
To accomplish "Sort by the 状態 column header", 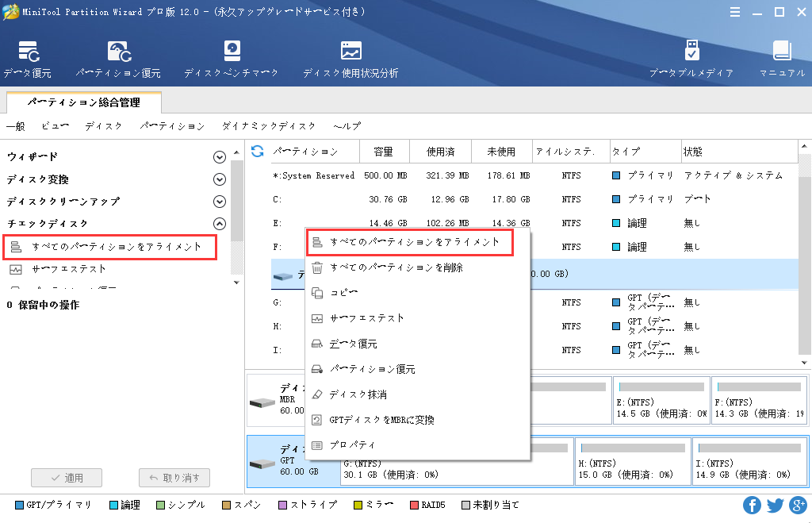I will pyautogui.click(x=740, y=152).
